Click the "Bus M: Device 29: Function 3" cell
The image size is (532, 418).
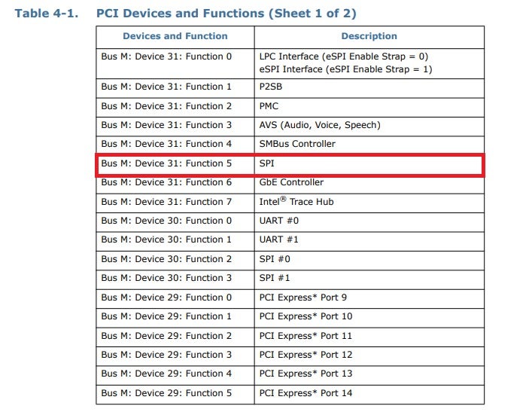click(166, 355)
